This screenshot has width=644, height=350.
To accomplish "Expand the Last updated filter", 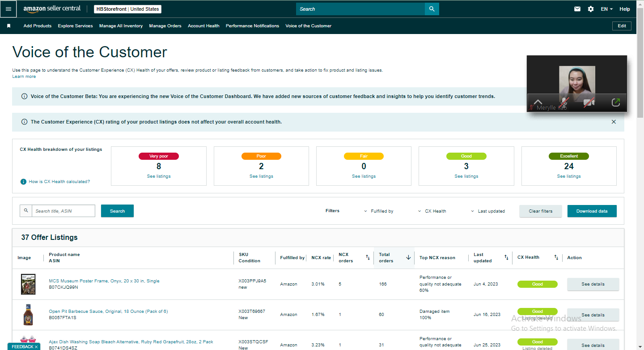I will tap(488, 211).
